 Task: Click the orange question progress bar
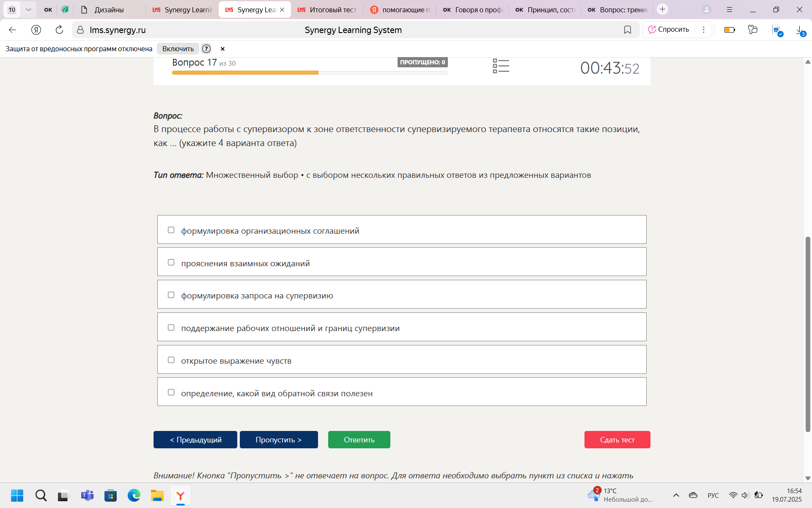pyautogui.click(x=245, y=73)
